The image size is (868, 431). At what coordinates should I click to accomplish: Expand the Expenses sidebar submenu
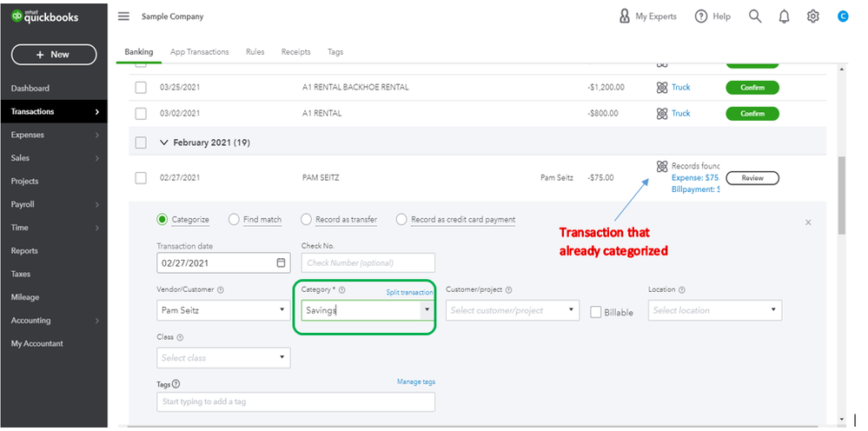pyautogui.click(x=96, y=135)
